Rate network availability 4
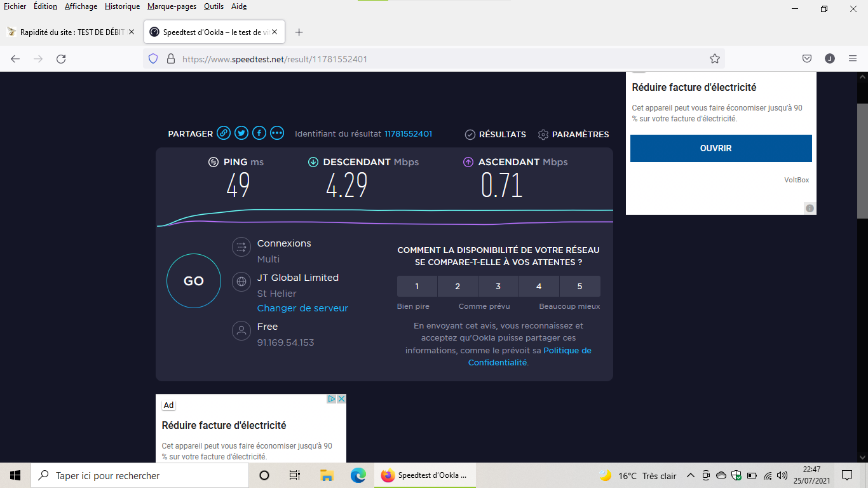The image size is (868, 488). click(539, 286)
